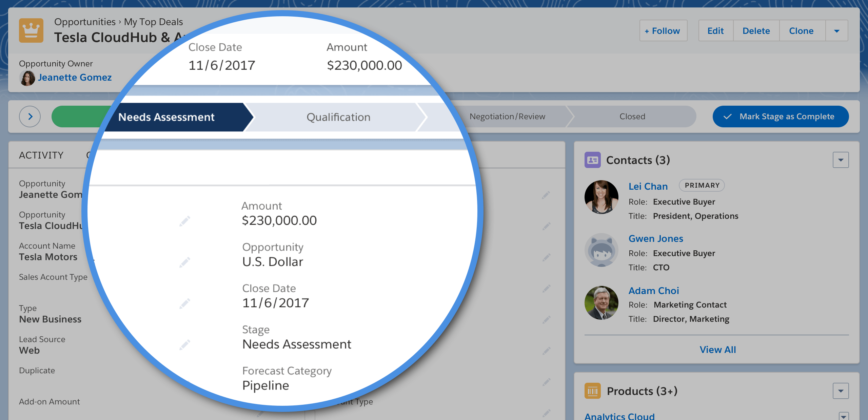
Task: Click the Tesla Motors account name
Action: pyautogui.click(x=48, y=257)
